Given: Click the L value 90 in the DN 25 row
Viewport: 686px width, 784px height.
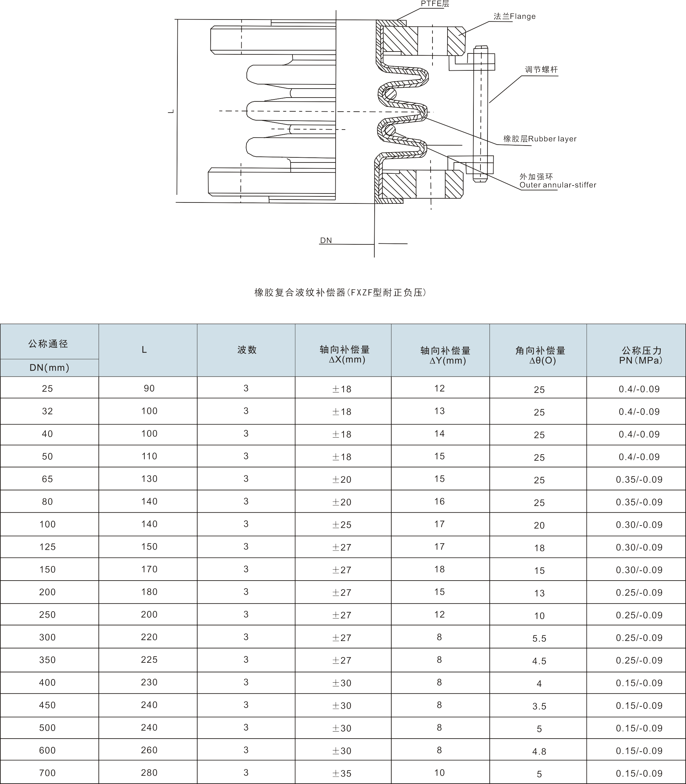Looking at the screenshot, I should point(149,388).
